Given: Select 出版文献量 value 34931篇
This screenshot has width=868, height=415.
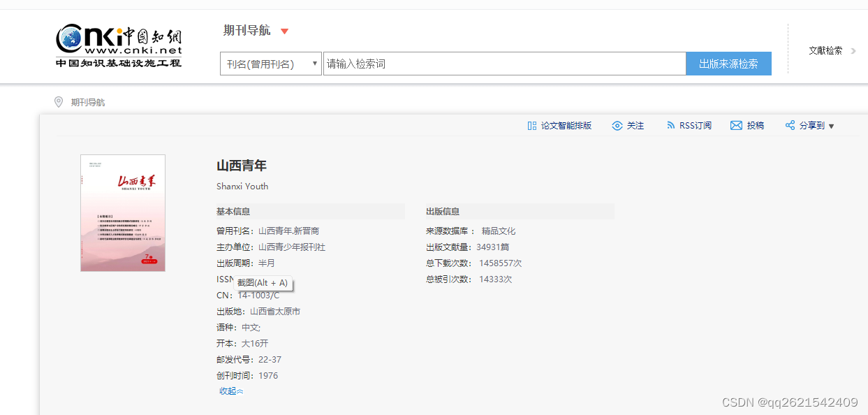Looking at the screenshot, I should pos(493,247).
